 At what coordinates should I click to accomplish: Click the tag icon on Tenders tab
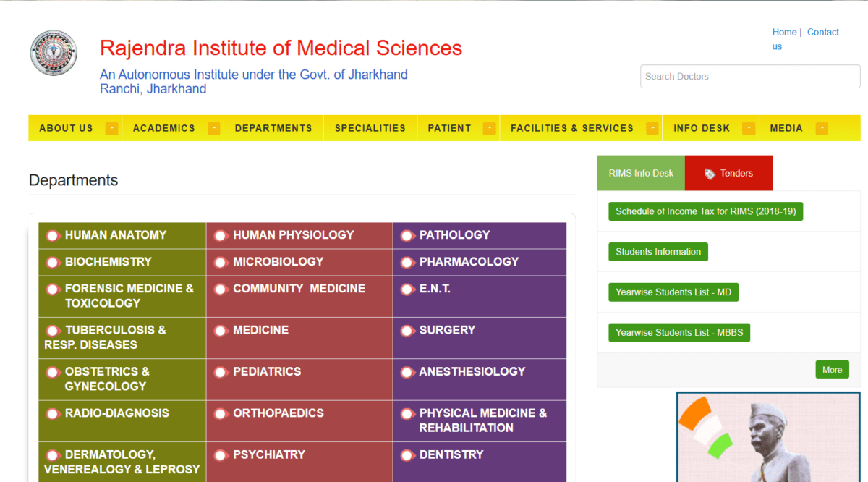pyautogui.click(x=710, y=174)
